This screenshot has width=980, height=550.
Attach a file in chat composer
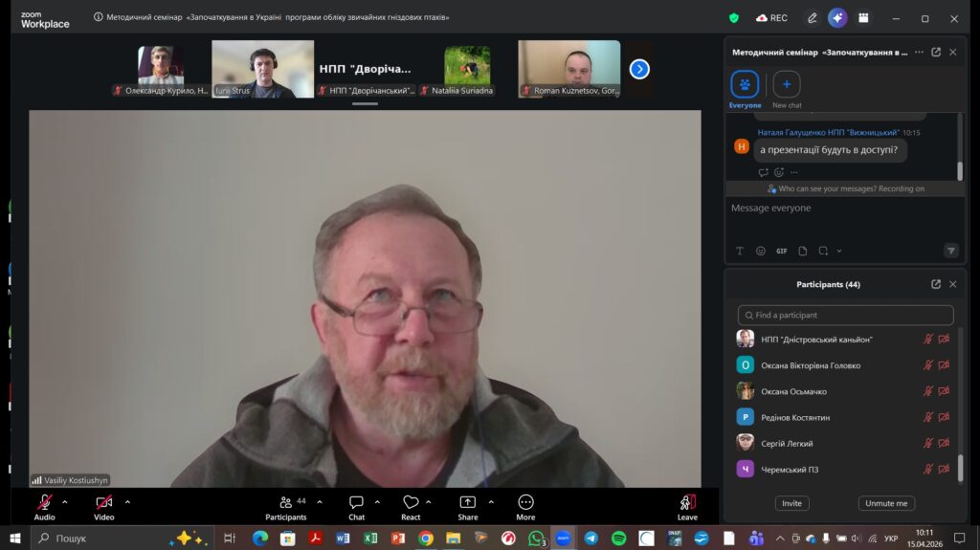point(802,251)
